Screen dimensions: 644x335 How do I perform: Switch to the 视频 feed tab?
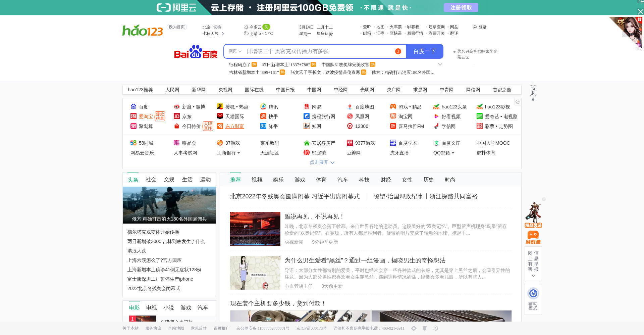[257, 180]
